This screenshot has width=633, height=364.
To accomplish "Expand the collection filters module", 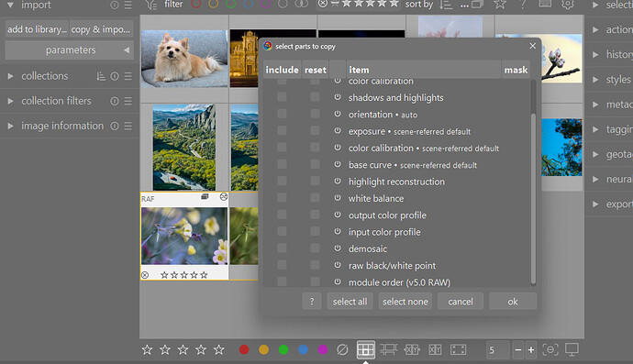I will 10,101.
